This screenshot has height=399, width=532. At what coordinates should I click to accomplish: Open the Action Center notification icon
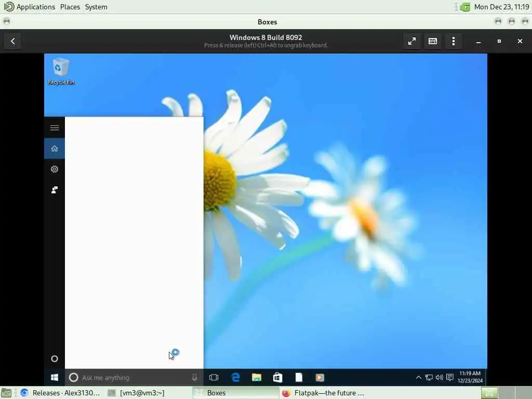[x=450, y=377]
